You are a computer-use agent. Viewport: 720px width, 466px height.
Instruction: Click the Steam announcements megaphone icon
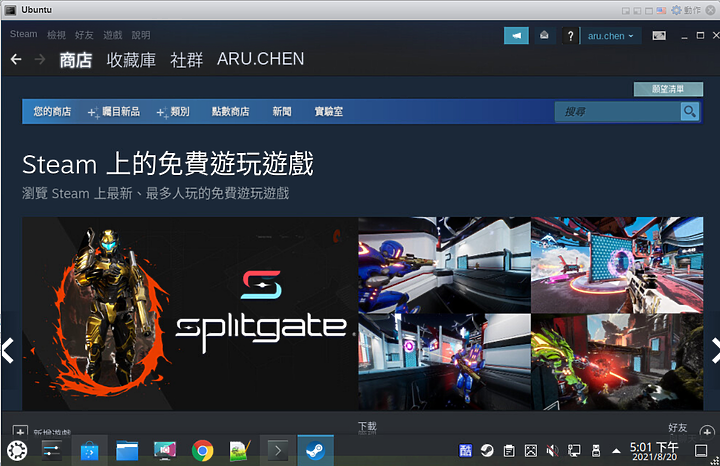tap(516, 35)
